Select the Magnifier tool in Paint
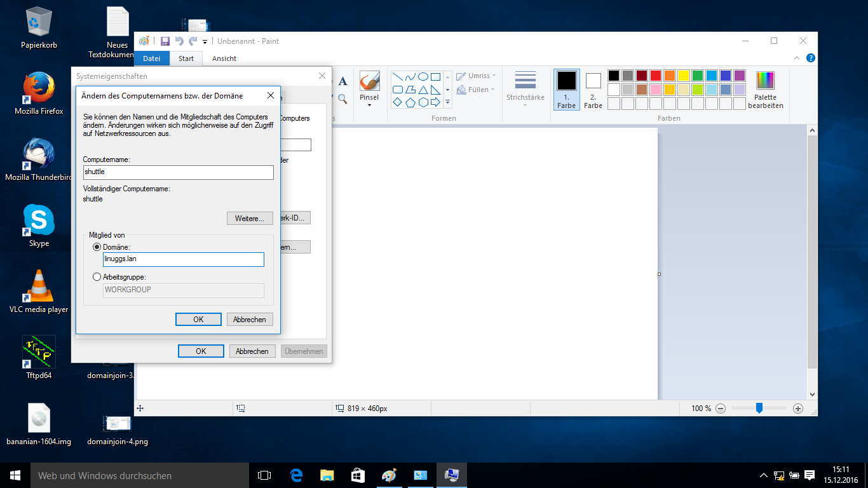 [342, 98]
